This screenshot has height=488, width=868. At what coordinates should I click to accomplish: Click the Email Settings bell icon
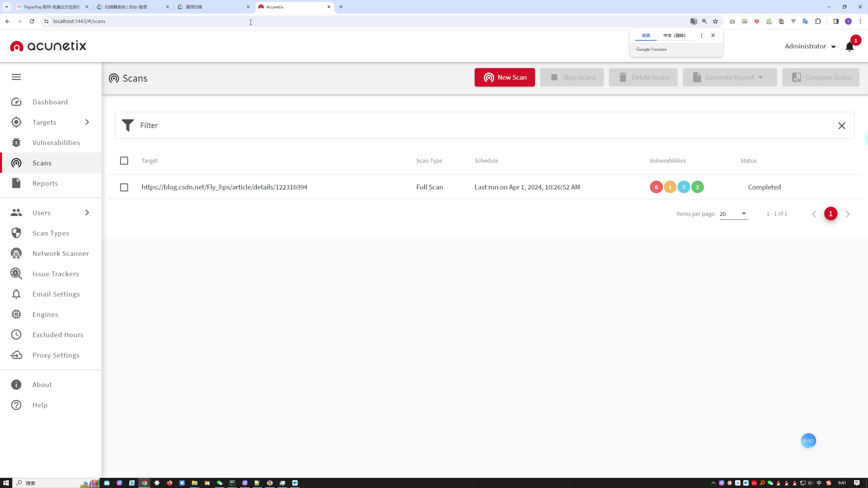[16, 294]
